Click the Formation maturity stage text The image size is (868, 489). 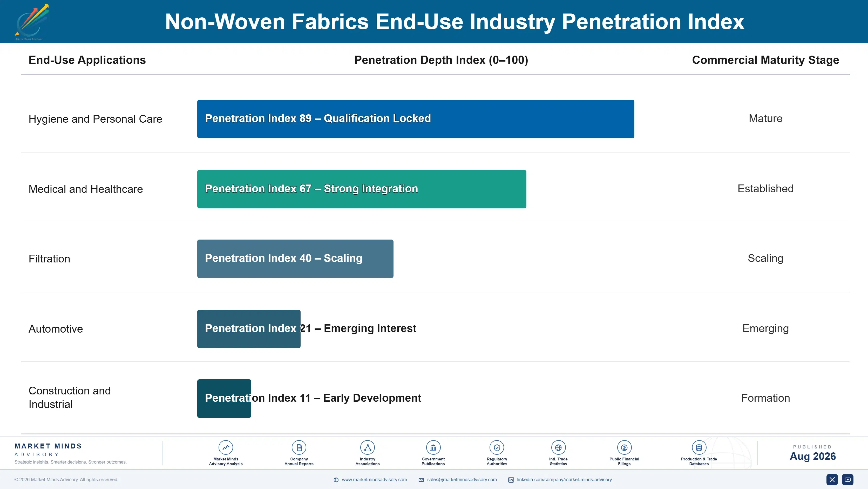point(765,398)
